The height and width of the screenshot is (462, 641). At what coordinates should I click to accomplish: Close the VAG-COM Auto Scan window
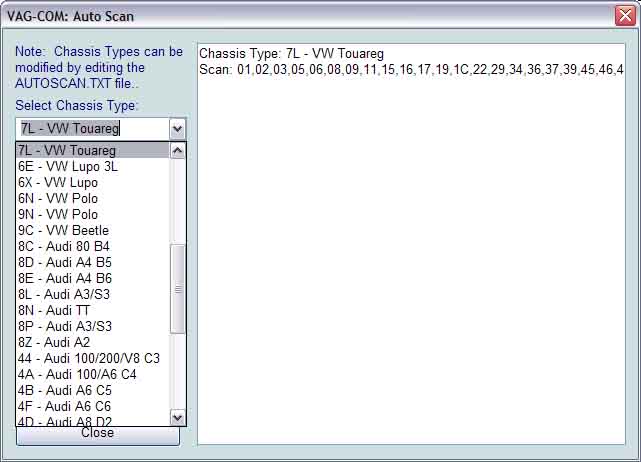625,16
